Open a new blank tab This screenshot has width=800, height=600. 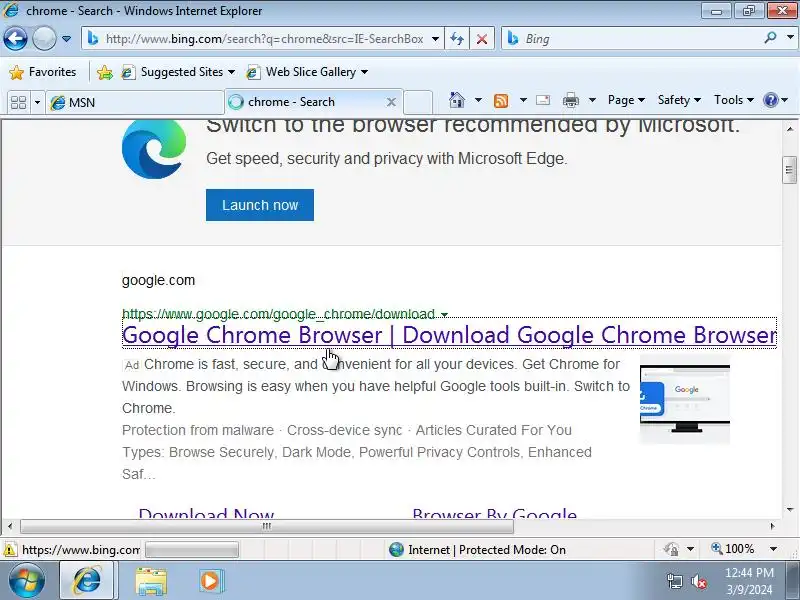coord(418,102)
